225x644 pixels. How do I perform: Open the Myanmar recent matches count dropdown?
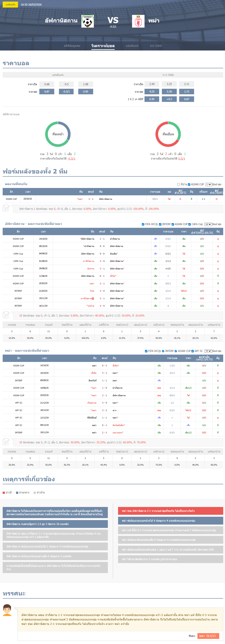[x=208, y=351]
